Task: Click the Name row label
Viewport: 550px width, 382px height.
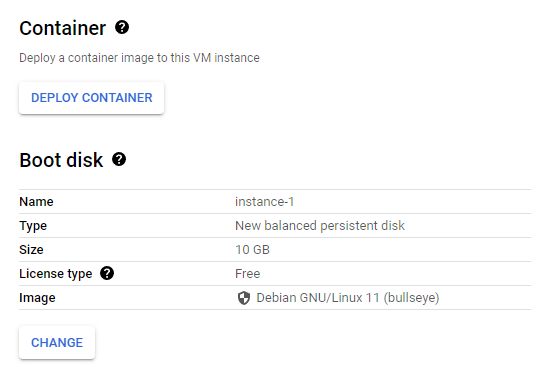Action: pyautogui.click(x=36, y=202)
